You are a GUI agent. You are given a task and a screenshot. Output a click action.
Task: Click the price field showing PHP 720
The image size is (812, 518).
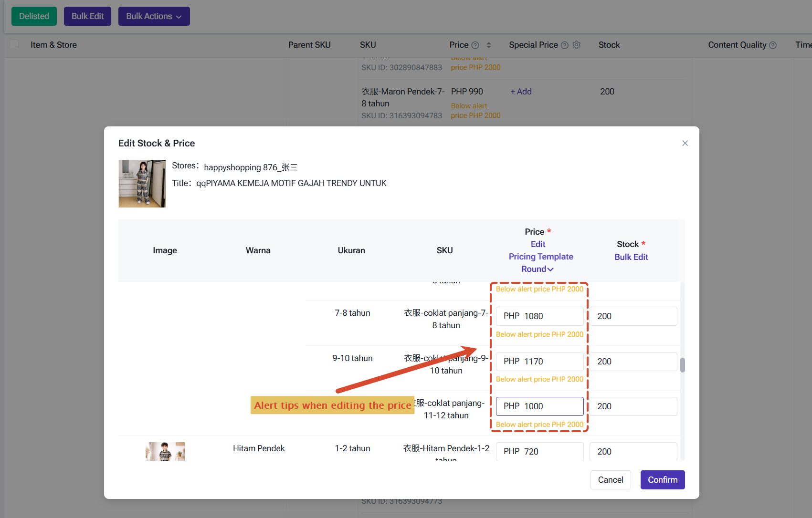pos(539,451)
